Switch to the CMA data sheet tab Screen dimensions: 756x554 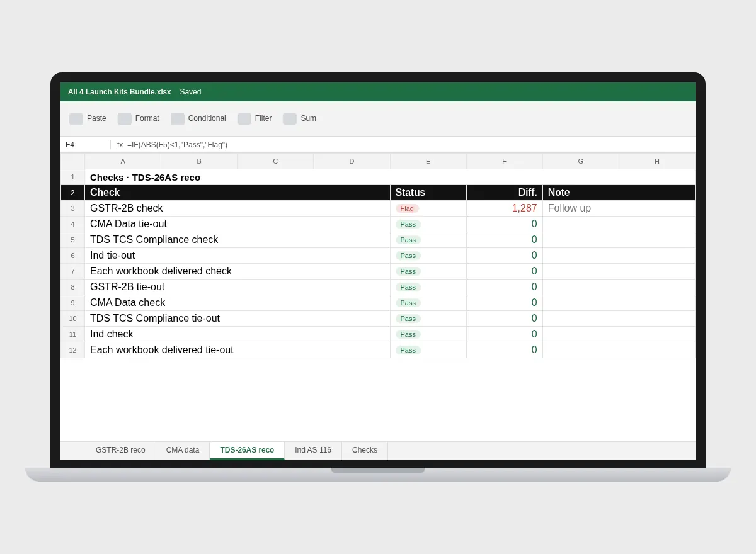(x=183, y=451)
